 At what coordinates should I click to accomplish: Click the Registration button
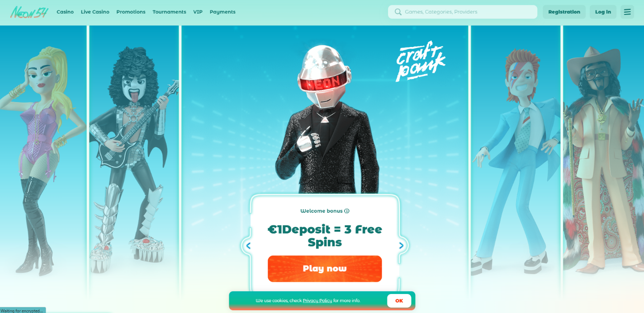(x=564, y=12)
